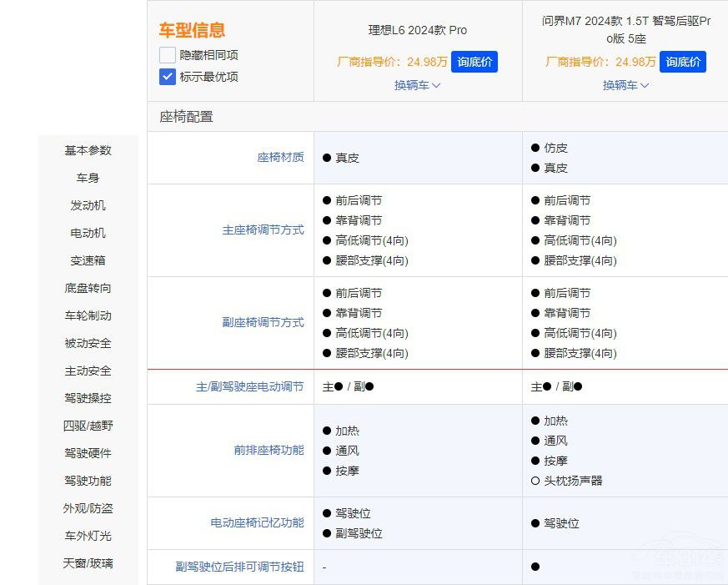Select 变速箱 in the sidebar
The height and width of the screenshot is (585, 728).
coord(88,260)
